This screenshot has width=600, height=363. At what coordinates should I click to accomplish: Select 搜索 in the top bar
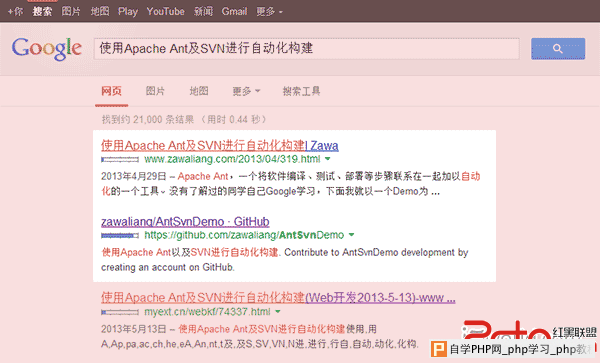click(x=42, y=11)
